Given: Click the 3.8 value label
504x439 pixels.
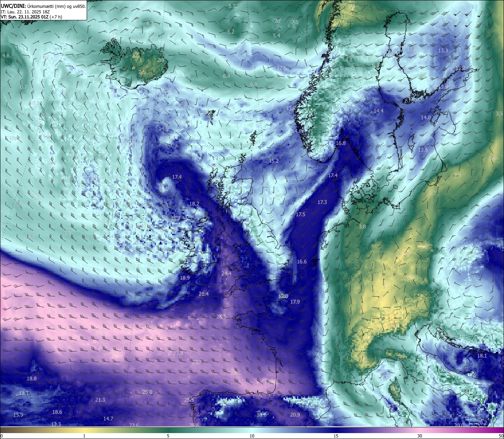Looking at the screenshot, I should 362,226.
